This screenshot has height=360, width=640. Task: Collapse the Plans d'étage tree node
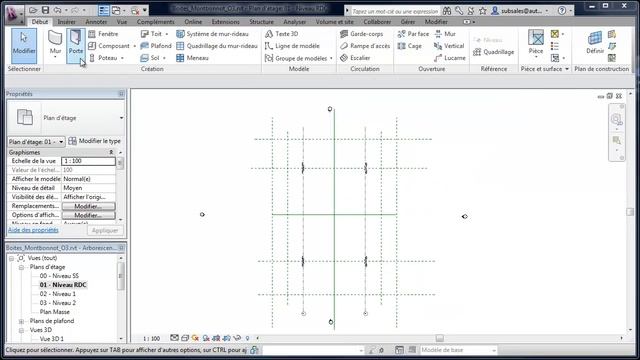tap(21, 267)
